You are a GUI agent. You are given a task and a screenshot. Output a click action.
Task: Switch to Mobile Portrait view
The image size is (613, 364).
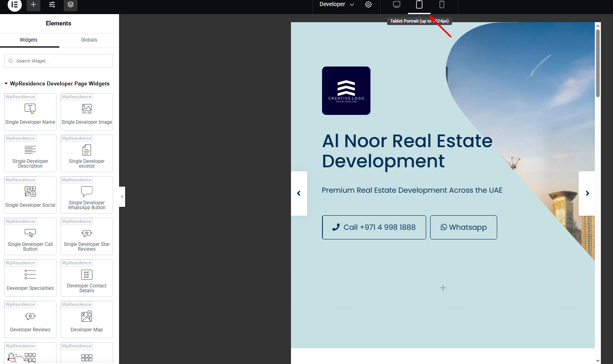point(442,5)
